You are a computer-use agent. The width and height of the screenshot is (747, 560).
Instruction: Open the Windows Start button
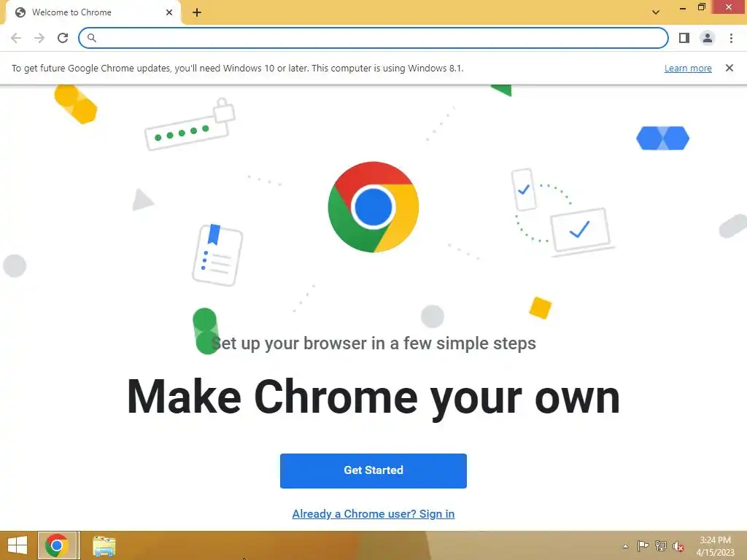(18, 545)
